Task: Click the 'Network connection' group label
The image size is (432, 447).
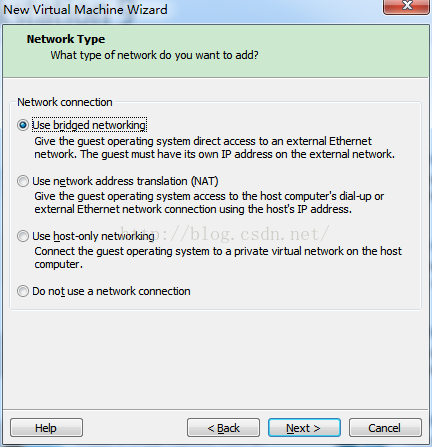Action: pos(65,102)
